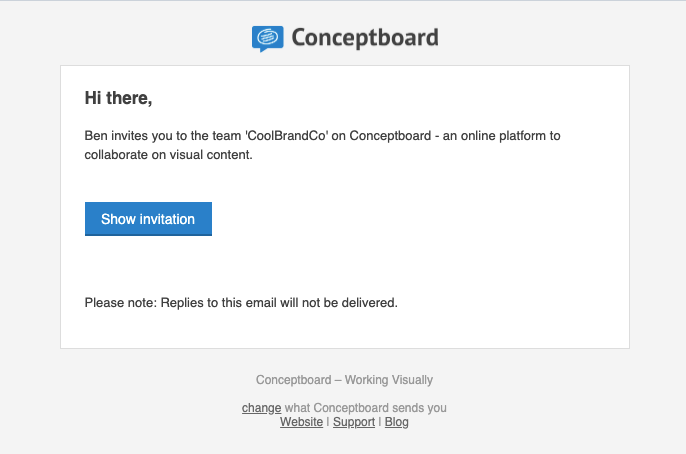Click 'Conceptboard' word inside the invitation sentence
686x454 pixels.
pyautogui.click(x=390, y=136)
